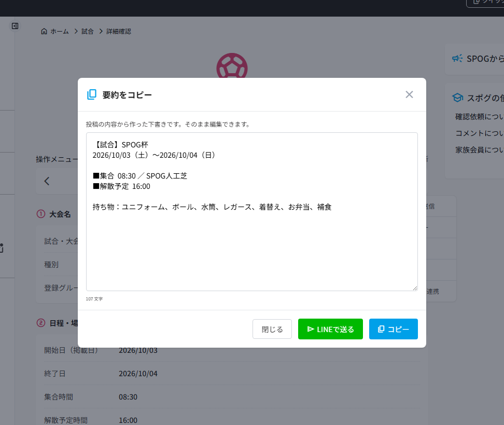Close the 要約をコピー dialog with X
The height and width of the screenshot is (425, 504).
tap(409, 94)
